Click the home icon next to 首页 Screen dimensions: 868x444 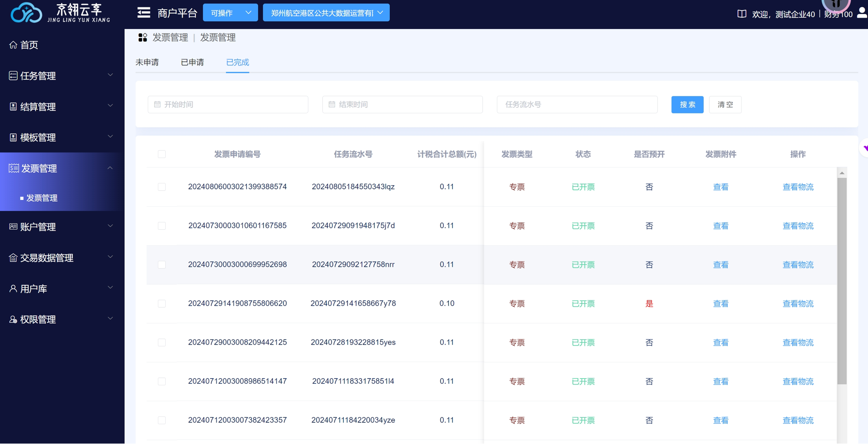click(x=13, y=45)
